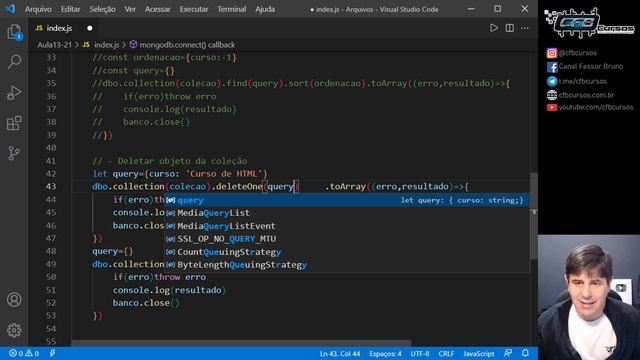Click Aula13-21 breadcrumb folder
Viewport: 640px width, 360px height.
[x=54, y=45]
